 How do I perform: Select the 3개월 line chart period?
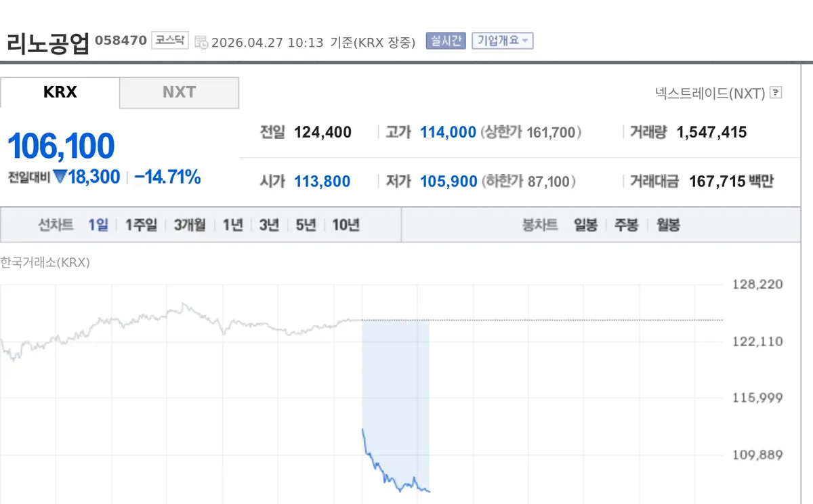pyautogui.click(x=190, y=225)
